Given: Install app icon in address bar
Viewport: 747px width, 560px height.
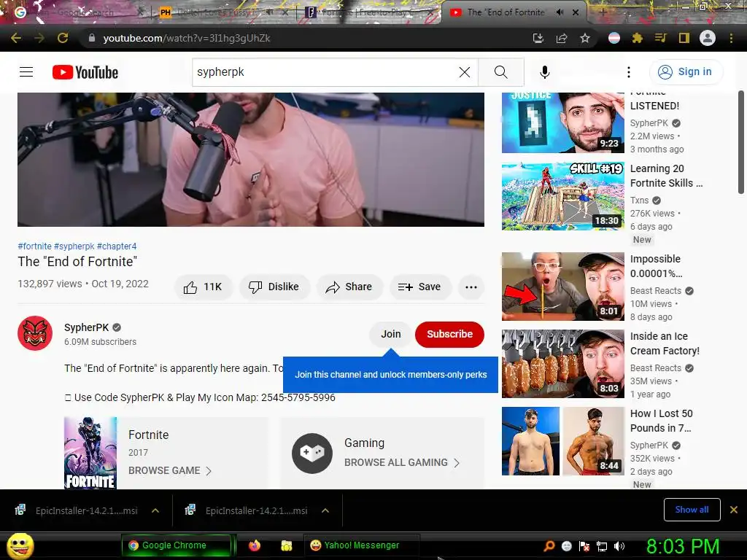Looking at the screenshot, I should pyautogui.click(x=538, y=38).
